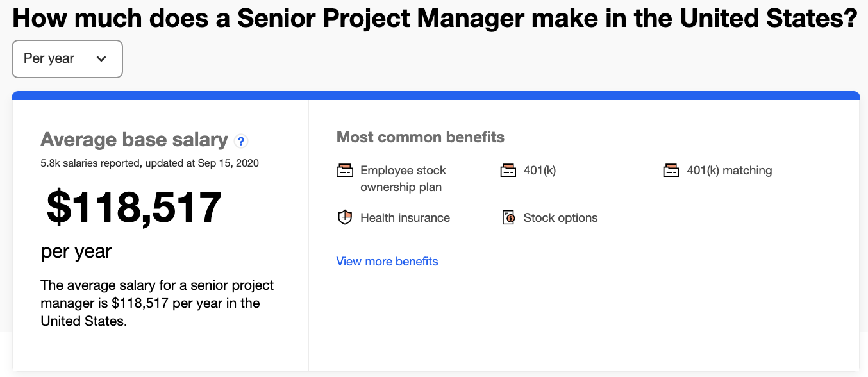
Task: Click the Employee stock ownership plan icon
Action: tap(345, 171)
